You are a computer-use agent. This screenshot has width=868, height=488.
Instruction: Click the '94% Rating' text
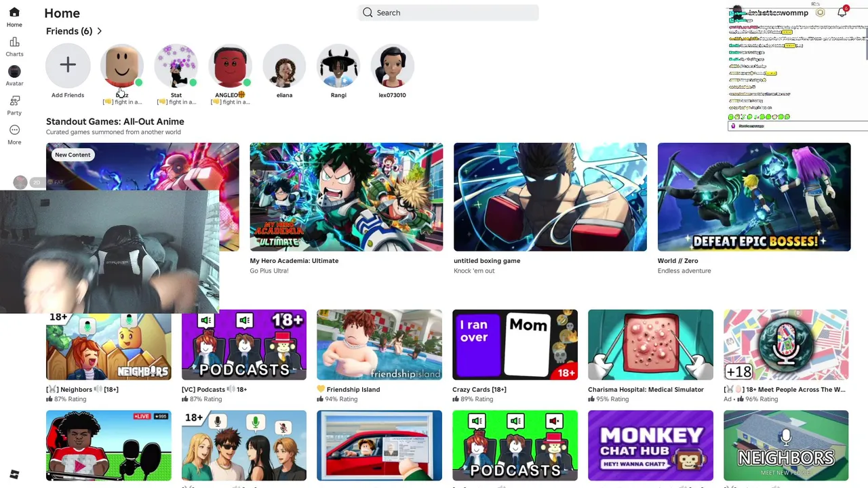(x=341, y=399)
